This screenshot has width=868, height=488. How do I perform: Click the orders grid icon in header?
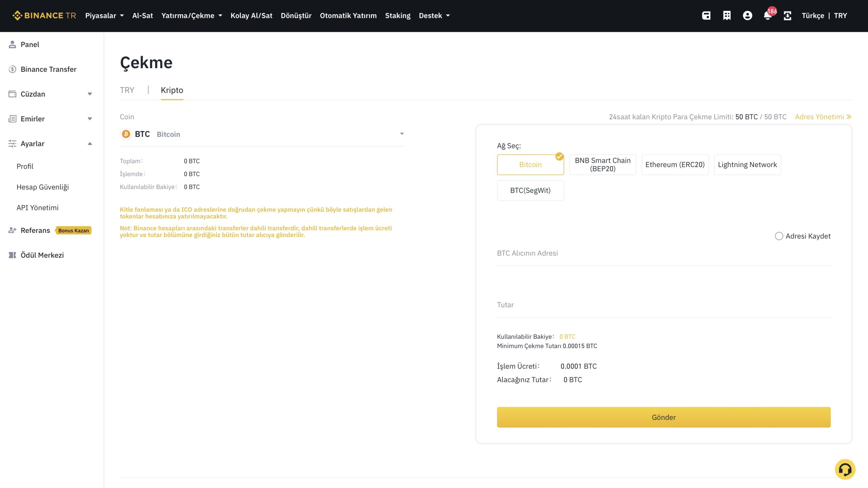click(x=727, y=16)
